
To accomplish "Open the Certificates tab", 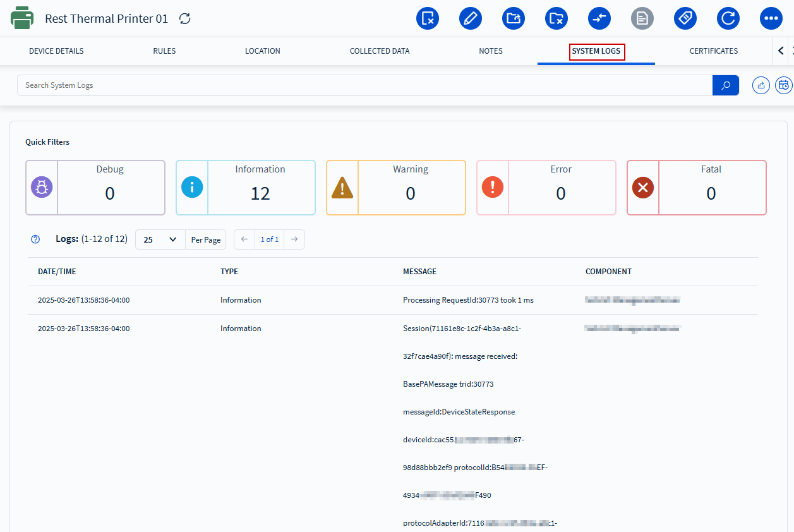I will tap(714, 51).
